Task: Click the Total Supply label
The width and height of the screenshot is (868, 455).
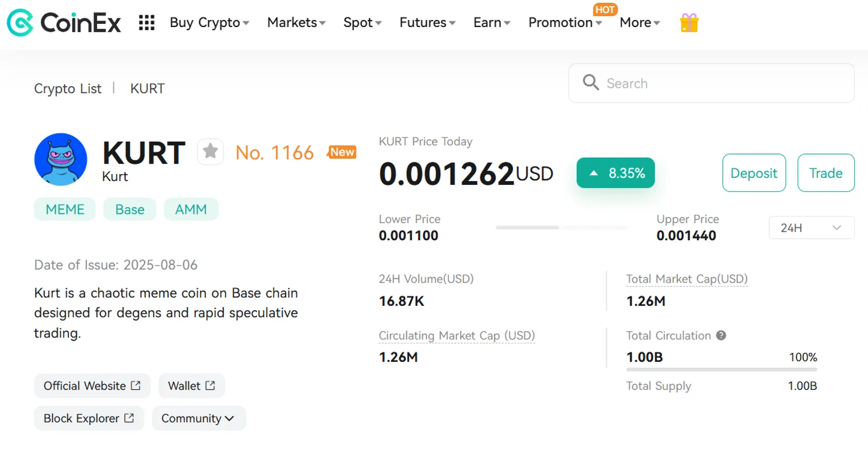Action: pyautogui.click(x=659, y=386)
